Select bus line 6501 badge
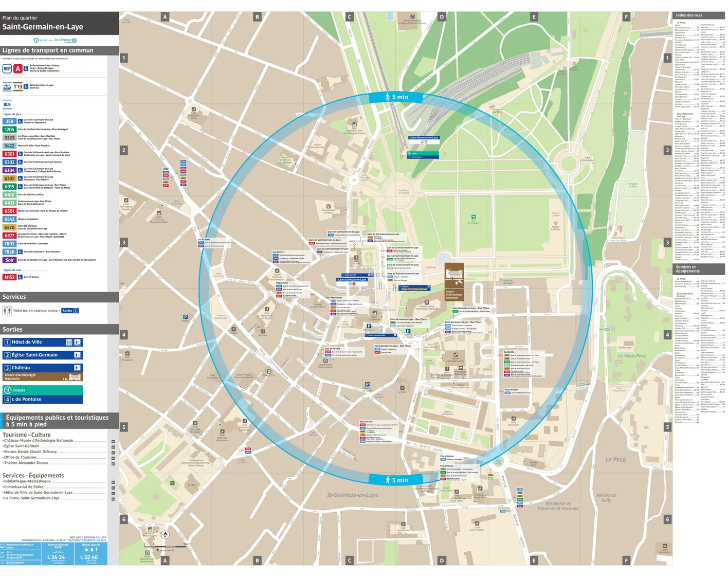This screenshot has width=728, height=577. coord(10,211)
